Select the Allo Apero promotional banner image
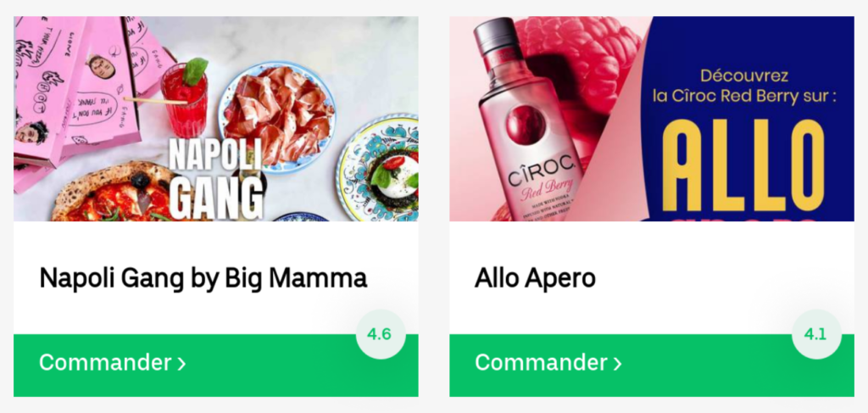868x413 pixels. (652, 119)
